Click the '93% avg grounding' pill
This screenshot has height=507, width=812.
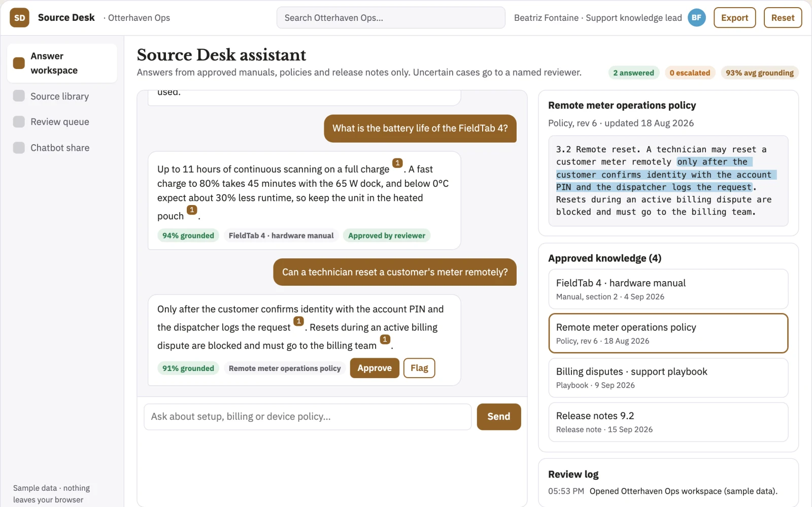coord(760,73)
